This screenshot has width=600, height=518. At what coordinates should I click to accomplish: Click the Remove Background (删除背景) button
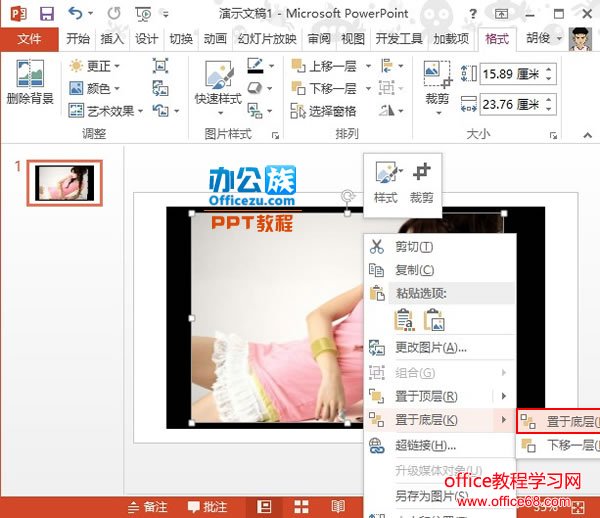point(30,82)
